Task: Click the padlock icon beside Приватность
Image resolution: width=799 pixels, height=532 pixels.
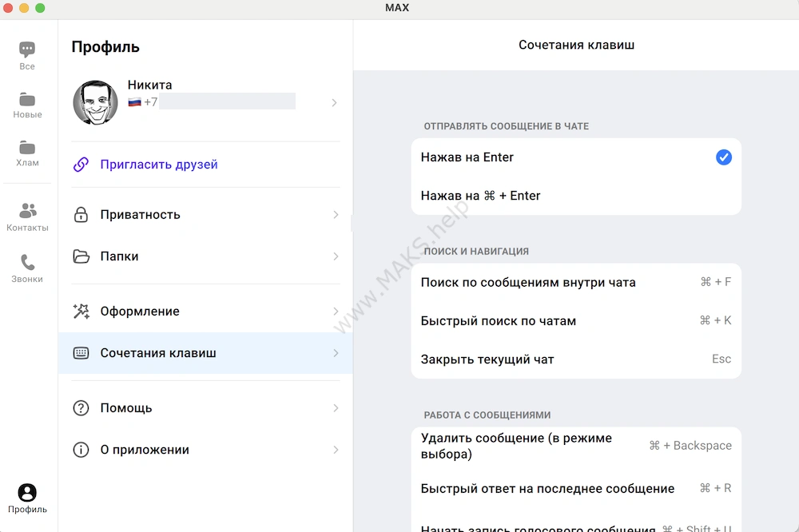Action: tap(81, 215)
